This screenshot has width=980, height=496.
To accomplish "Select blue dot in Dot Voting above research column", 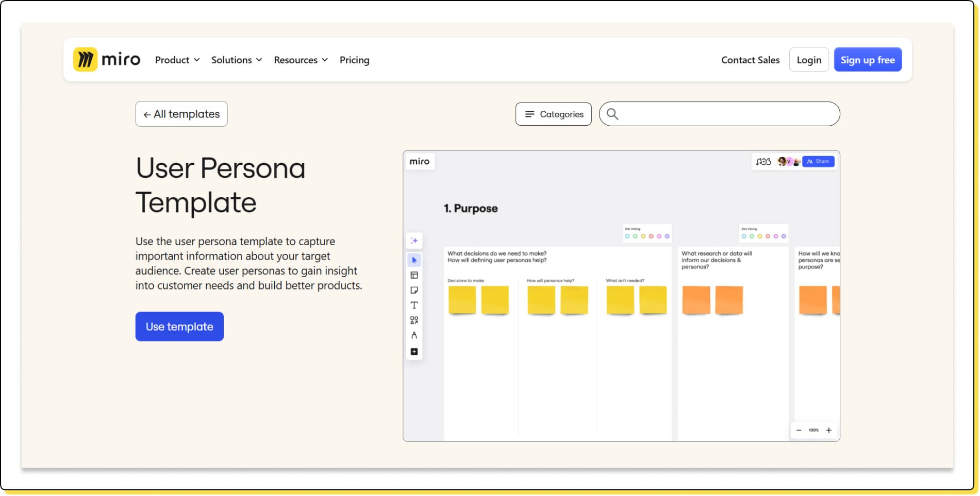I will pos(744,236).
